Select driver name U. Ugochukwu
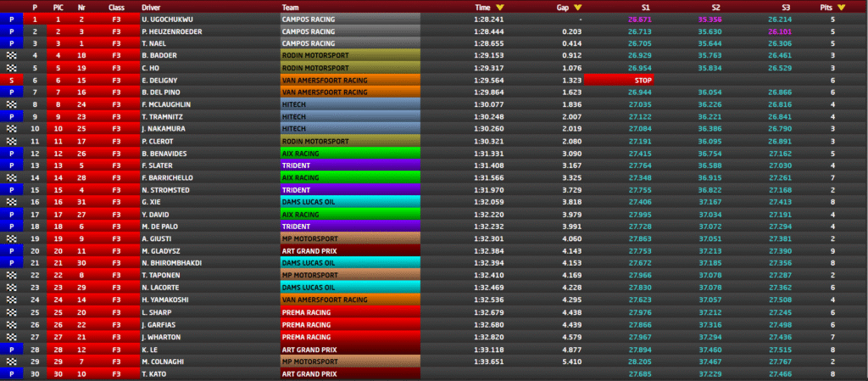 click(170, 18)
